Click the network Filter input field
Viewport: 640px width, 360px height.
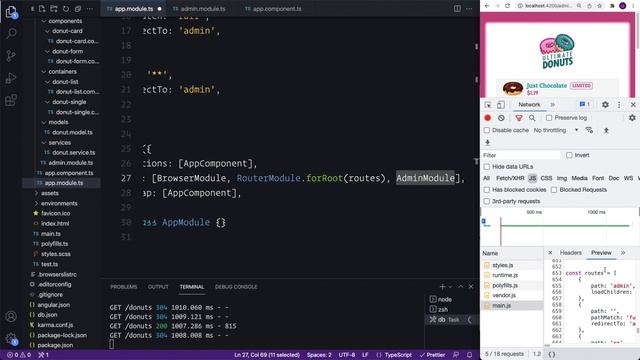521,156
